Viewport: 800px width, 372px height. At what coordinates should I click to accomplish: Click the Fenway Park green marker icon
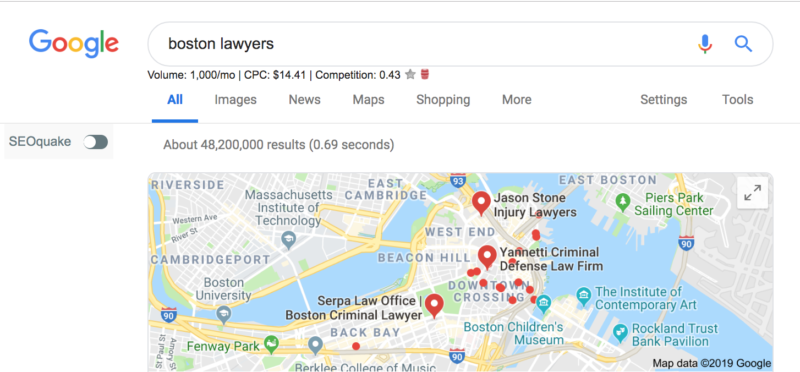pos(271,345)
